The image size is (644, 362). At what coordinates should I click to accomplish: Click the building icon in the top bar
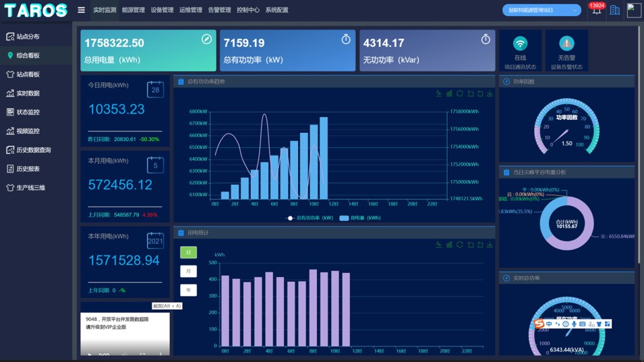coord(615,10)
